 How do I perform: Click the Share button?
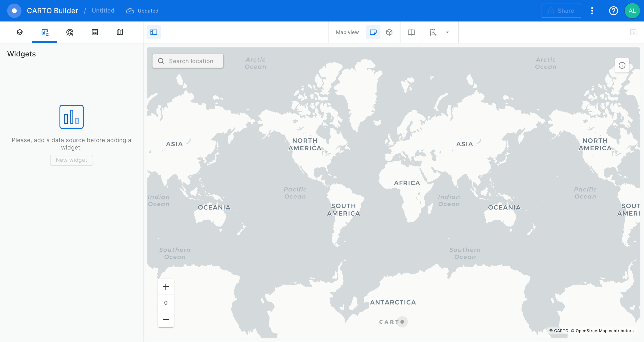point(561,11)
